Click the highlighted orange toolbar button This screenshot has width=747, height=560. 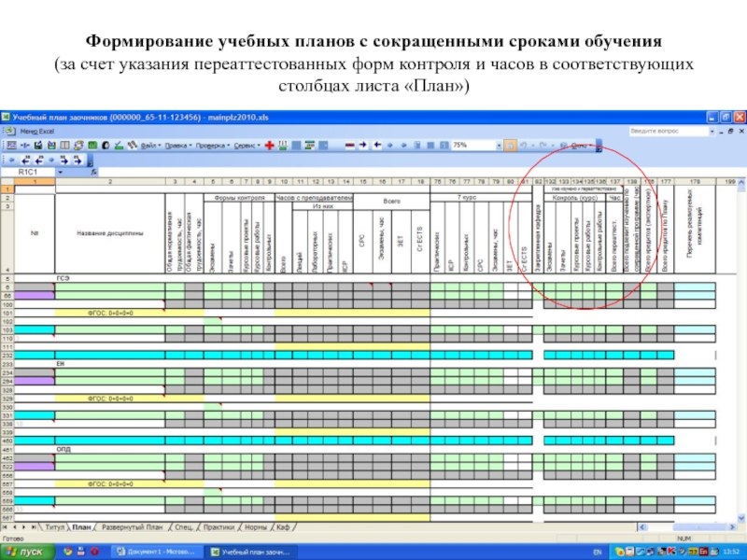coord(511,146)
